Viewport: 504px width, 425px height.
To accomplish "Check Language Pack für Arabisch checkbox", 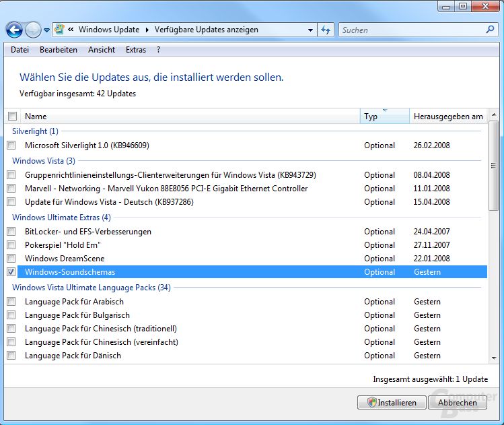I will (11, 302).
